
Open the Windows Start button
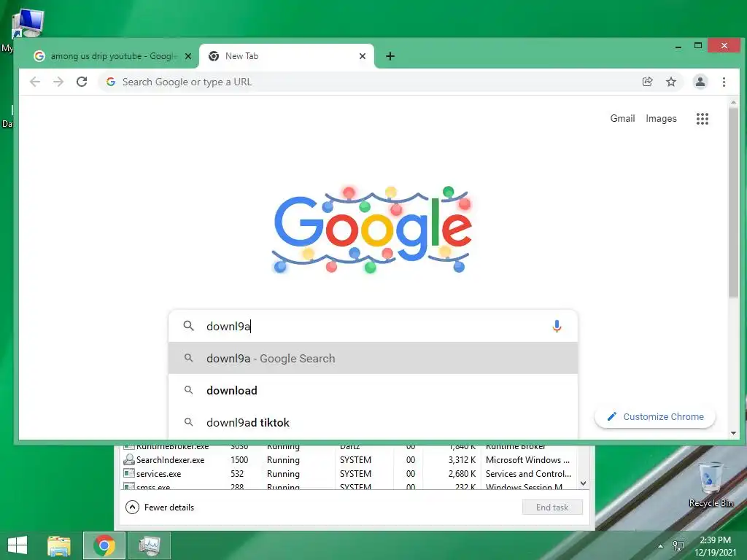pyautogui.click(x=18, y=545)
